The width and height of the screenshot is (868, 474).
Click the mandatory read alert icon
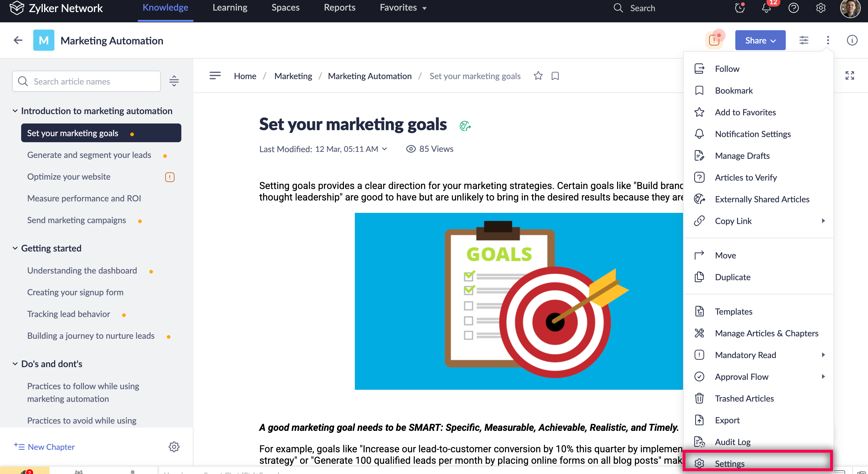point(714,40)
